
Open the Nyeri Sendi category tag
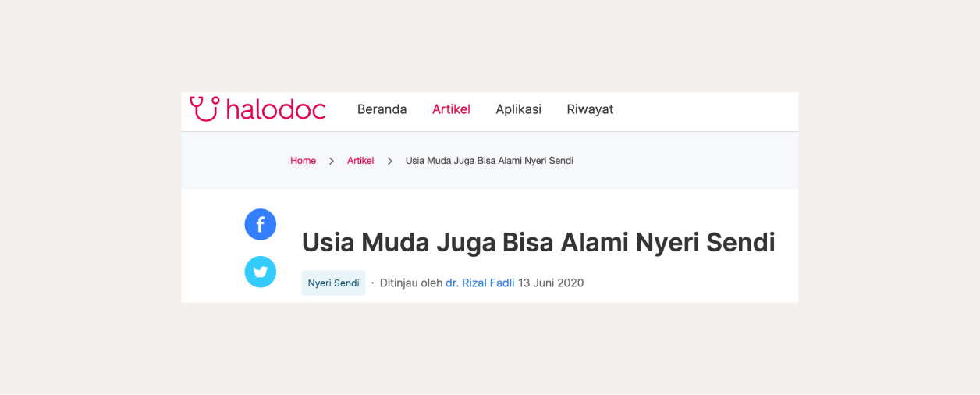[333, 283]
